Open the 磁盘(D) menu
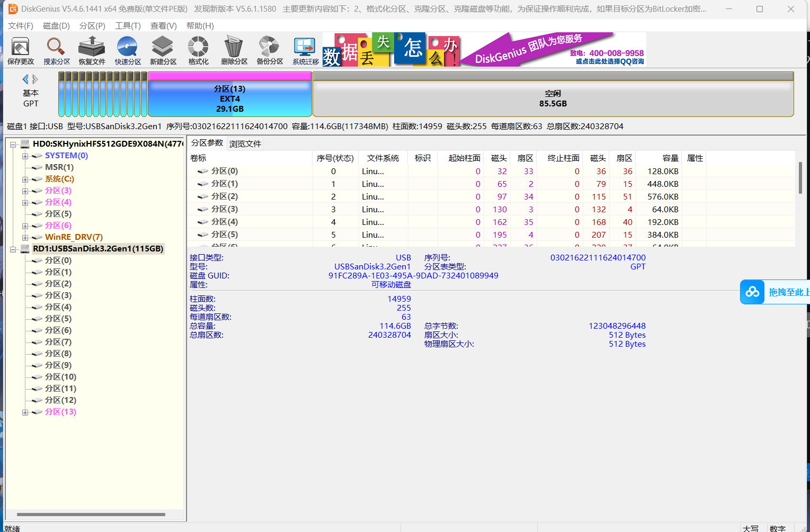This screenshot has height=532, width=810. pyautogui.click(x=56, y=26)
